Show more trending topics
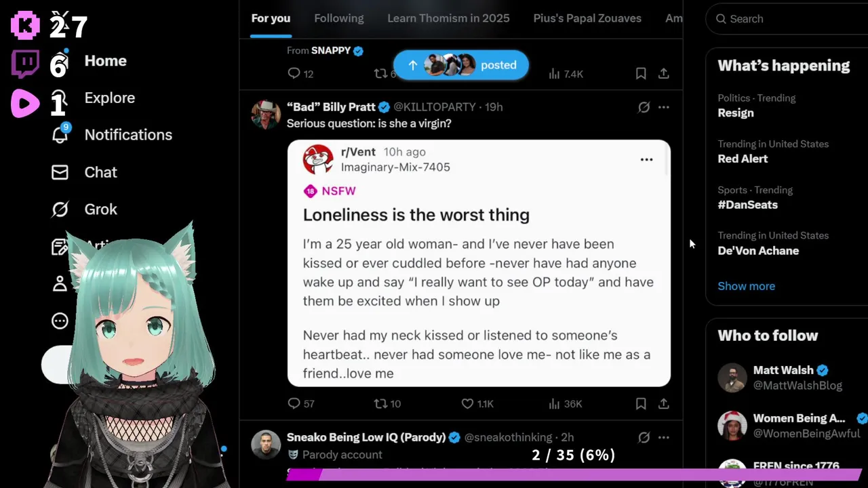Viewport: 868px width, 488px height. click(x=746, y=286)
